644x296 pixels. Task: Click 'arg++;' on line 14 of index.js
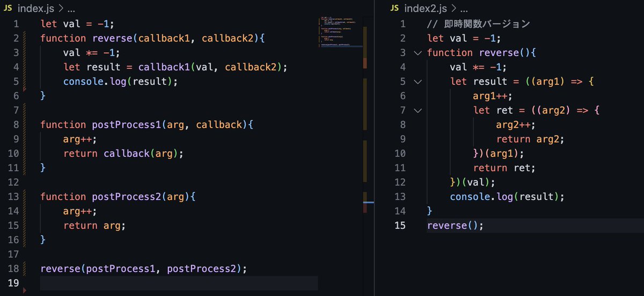tap(80, 211)
